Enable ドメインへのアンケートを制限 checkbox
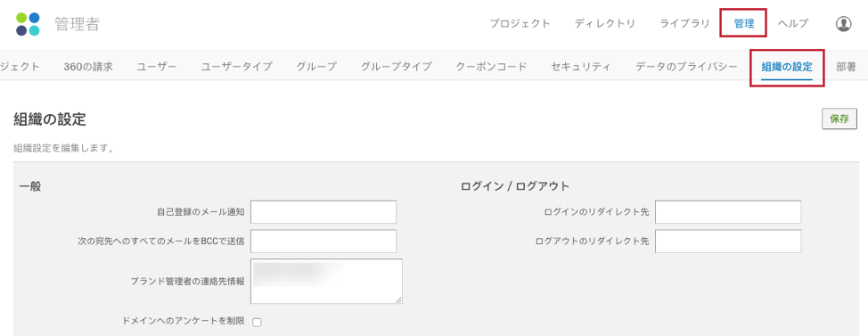 coord(257,322)
